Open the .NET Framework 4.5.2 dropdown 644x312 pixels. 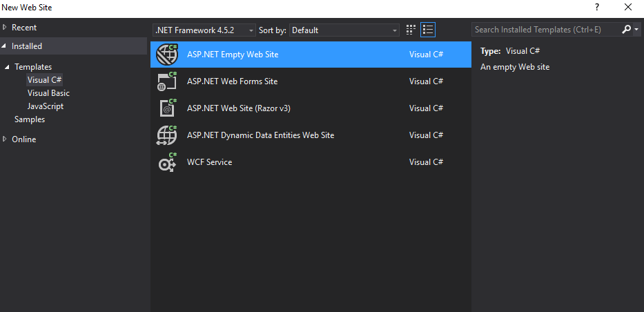tap(204, 30)
